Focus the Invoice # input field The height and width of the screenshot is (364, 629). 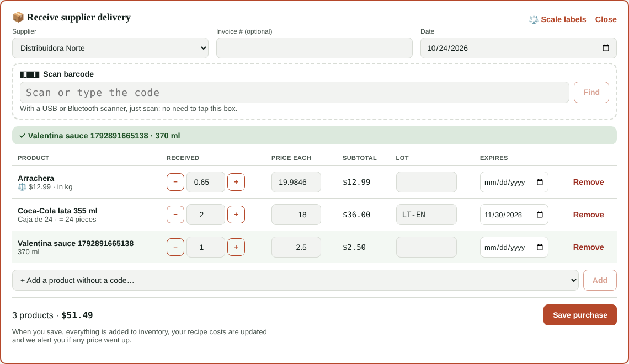click(314, 48)
